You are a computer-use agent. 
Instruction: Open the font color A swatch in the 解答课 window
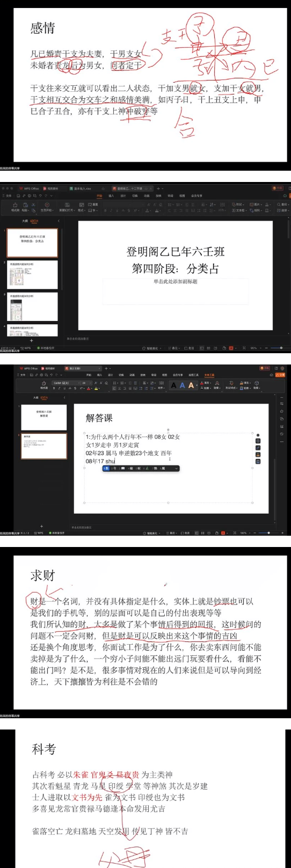click(x=89, y=388)
